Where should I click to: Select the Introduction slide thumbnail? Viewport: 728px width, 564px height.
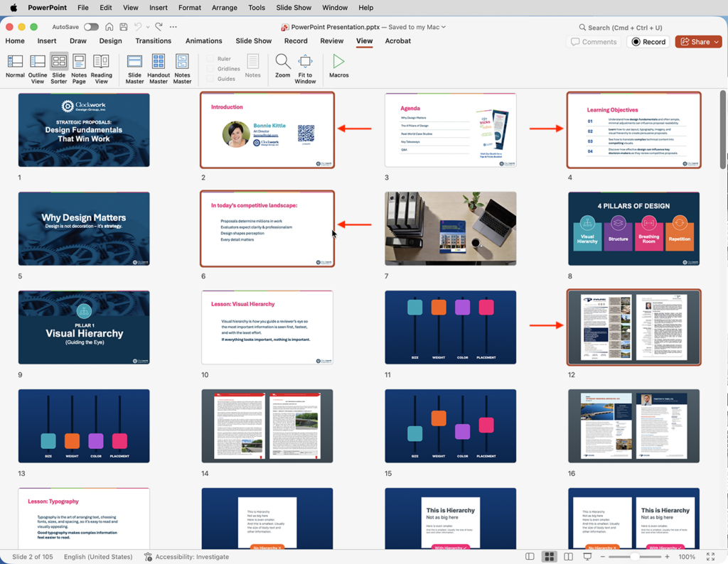tap(267, 130)
